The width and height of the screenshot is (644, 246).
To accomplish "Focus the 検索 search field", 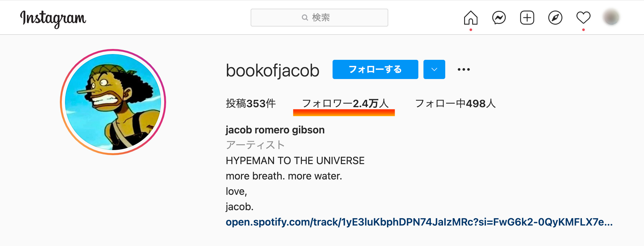I will [319, 18].
